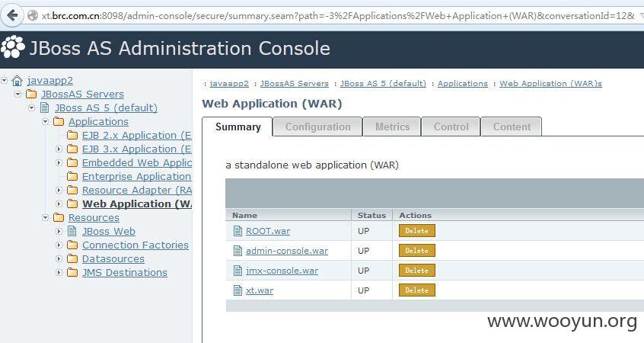This screenshot has width=644, height=343.
Task: Switch to the Configuration tab
Action: (x=317, y=127)
